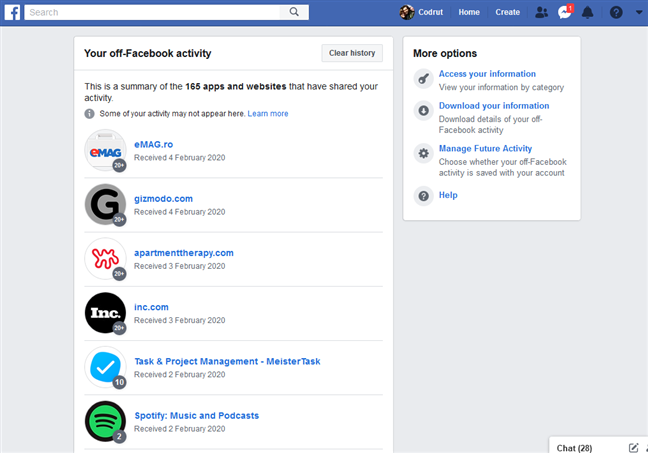This screenshot has width=648, height=453.
Task: Click 'Received 3 February 2020' under inc.com
Action: point(179,320)
